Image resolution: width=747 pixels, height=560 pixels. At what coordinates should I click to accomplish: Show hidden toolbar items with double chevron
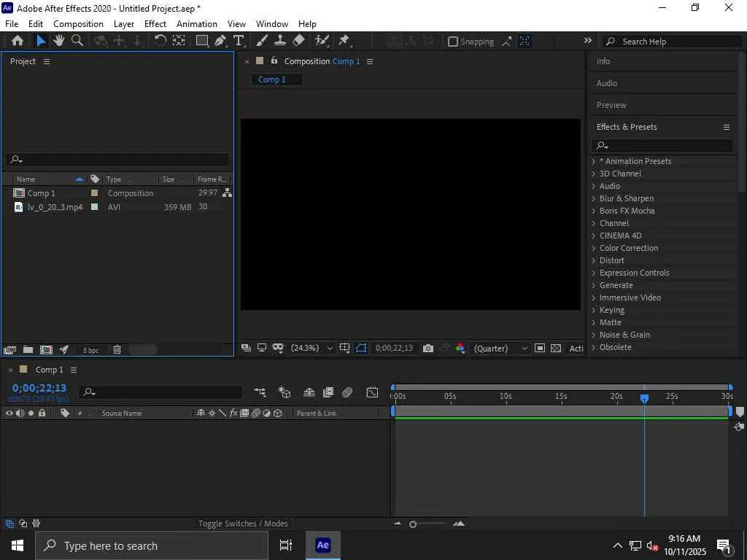588,41
